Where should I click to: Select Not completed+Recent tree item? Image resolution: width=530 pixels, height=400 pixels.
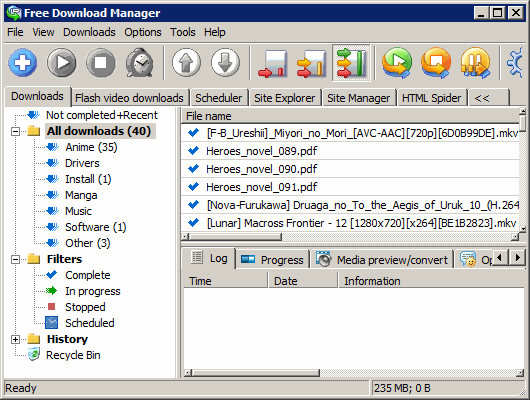(102, 115)
